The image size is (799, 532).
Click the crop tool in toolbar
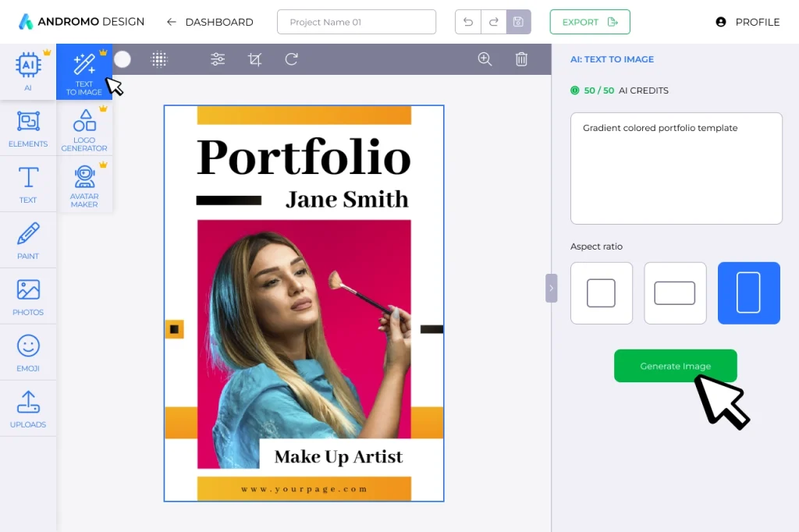[x=254, y=59]
